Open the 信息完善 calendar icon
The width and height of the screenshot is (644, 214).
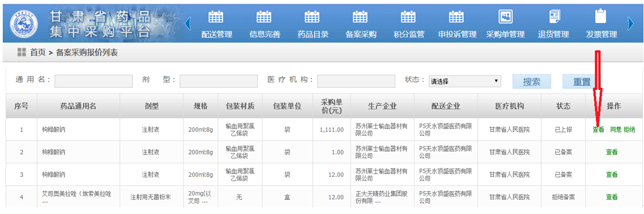(264, 17)
